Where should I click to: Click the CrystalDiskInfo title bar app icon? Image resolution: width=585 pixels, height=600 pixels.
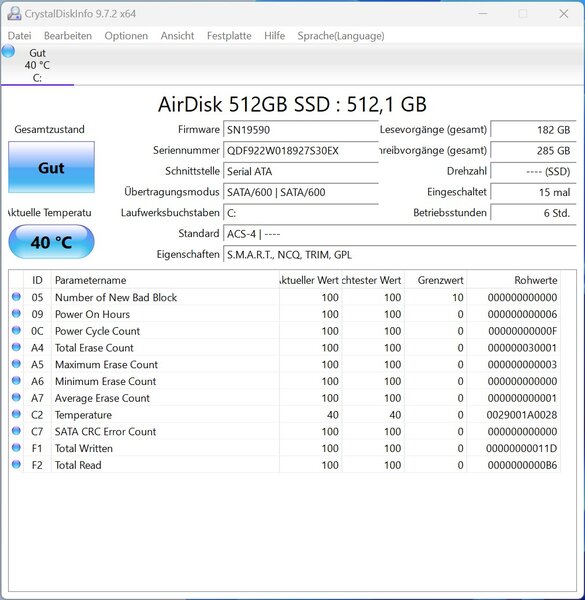point(14,13)
